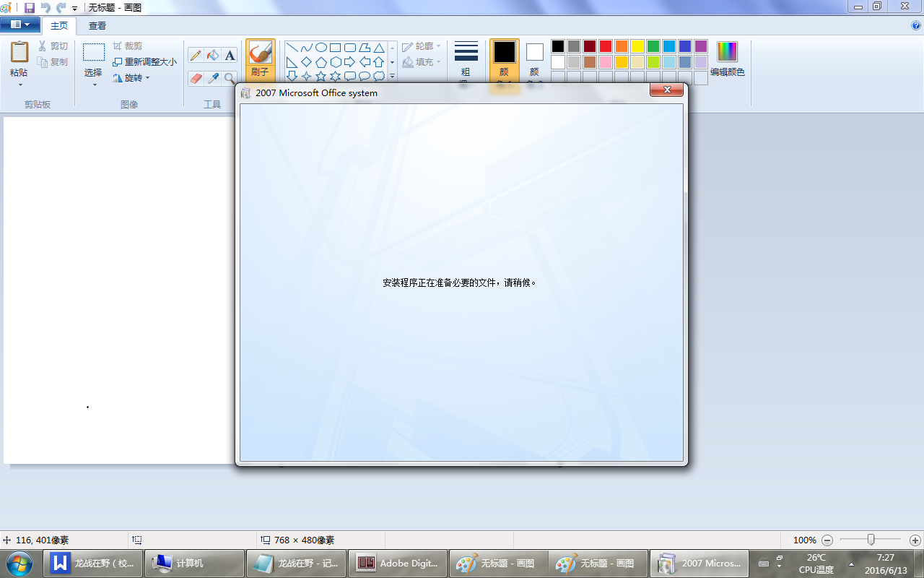Choose the purple color swatch

point(701,46)
